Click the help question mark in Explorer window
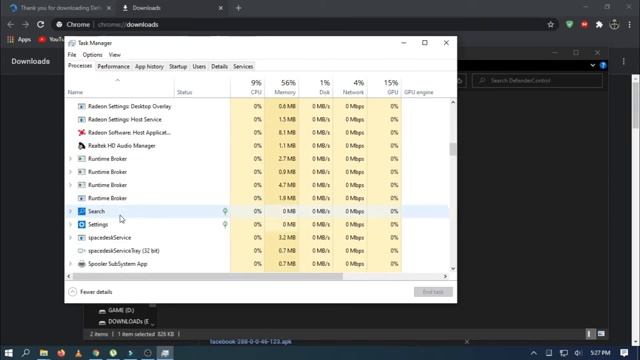This screenshot has height=360, width=640. [x=603, y=65]
